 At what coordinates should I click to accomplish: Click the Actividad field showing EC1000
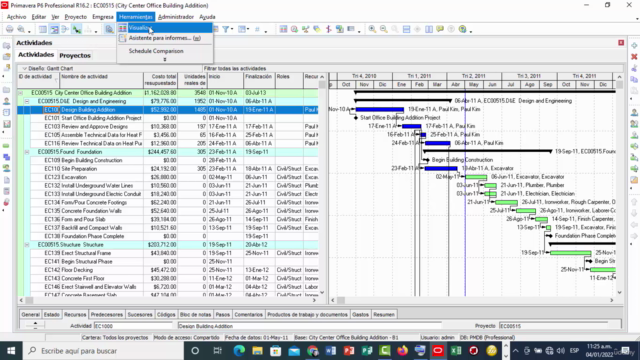pos(133,326)
